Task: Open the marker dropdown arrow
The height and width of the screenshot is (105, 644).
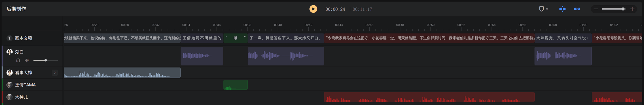Action: (547, 9)
